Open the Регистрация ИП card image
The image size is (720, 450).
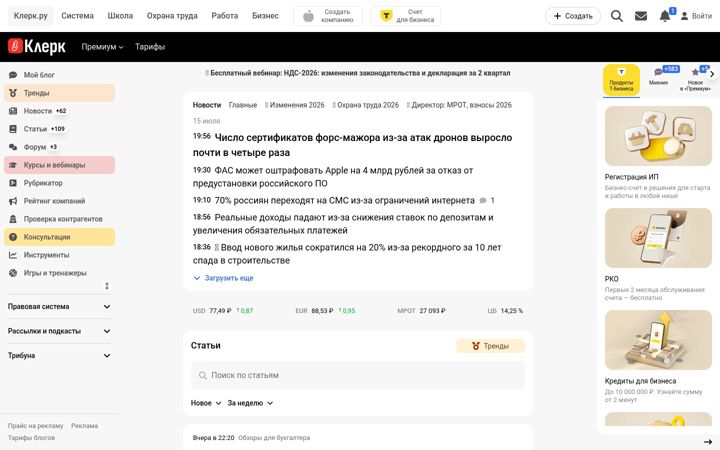point(658,136)
